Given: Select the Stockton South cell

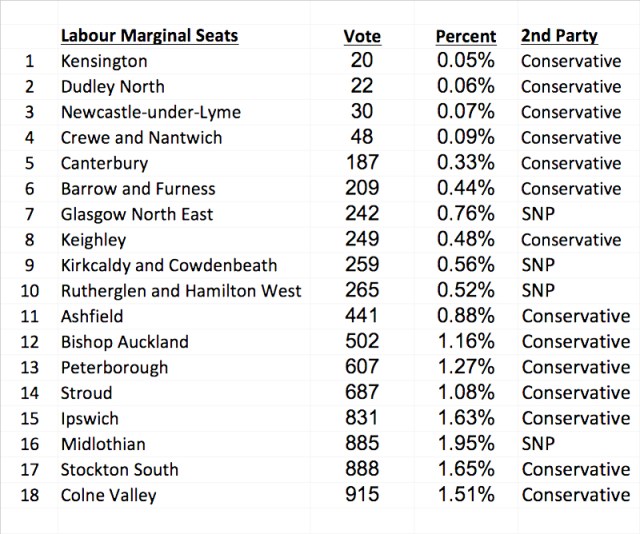Looking at the screenshot, I should tap(119, 469).
